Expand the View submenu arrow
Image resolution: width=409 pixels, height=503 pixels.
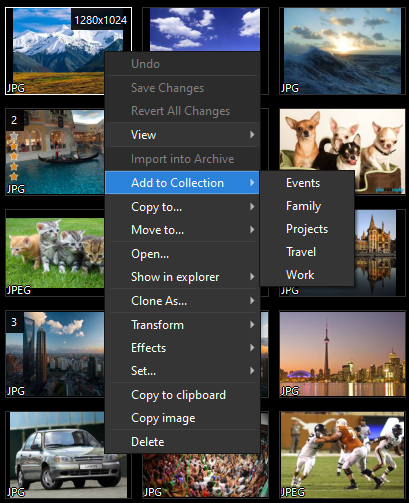coord(252,135)
